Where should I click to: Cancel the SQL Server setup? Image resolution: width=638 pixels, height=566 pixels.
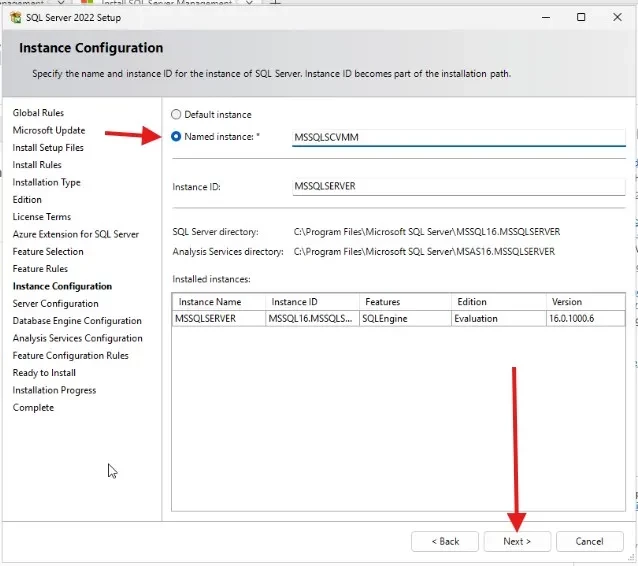click(x=589, y=541)
